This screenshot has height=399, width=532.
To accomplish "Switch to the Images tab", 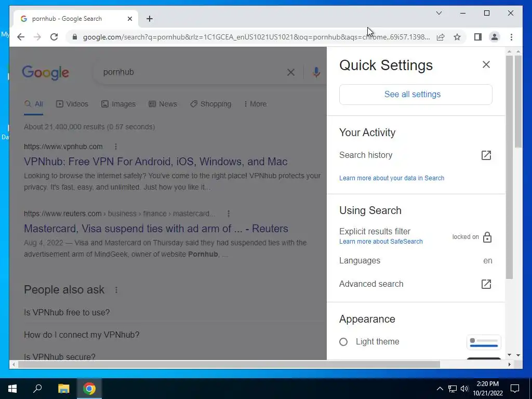I will click(118, 104).
